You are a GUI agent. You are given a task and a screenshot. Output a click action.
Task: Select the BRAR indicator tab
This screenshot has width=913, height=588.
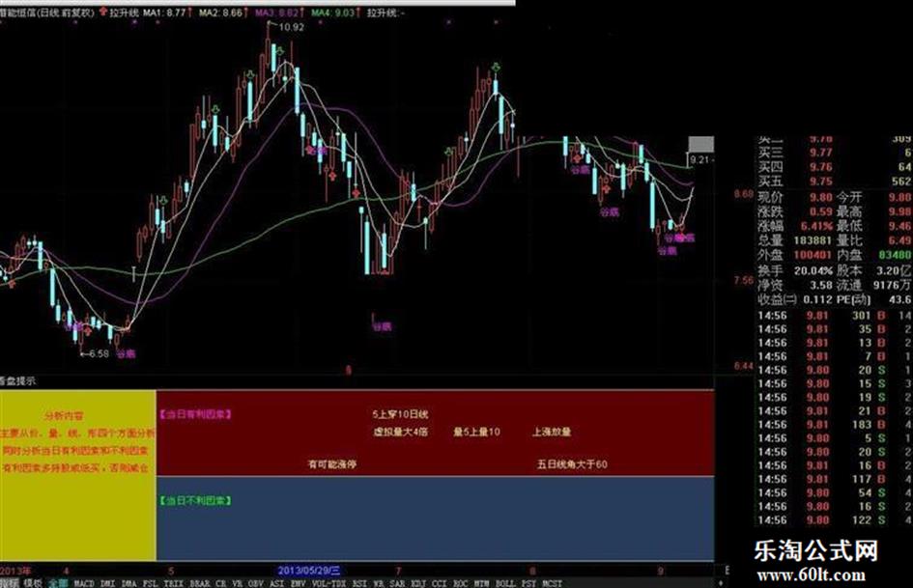pos(200,583)
